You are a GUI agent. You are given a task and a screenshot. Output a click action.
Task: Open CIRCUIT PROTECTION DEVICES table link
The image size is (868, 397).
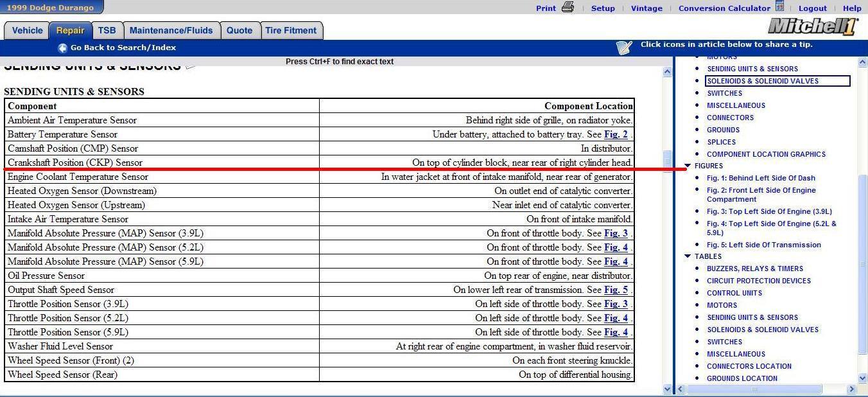[x=759, y=281]
